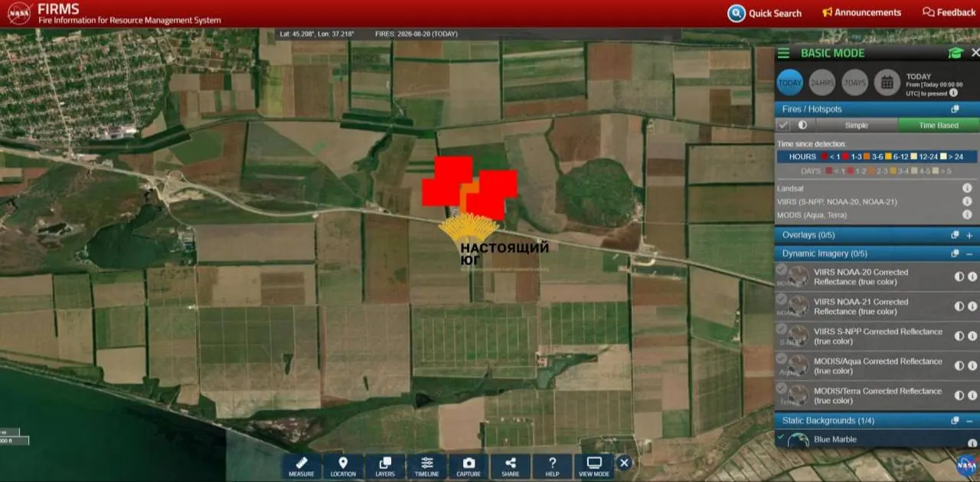Show info for VIIRS NOAA-21 Corrected Reflectance
This screenshot has width=980, height=482.
[972, 307]
